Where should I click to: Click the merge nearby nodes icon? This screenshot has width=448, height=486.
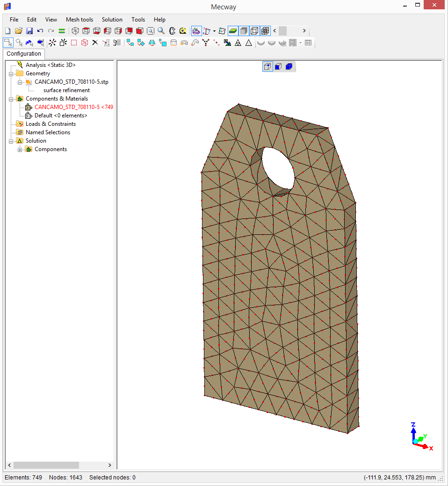(x=206, y=43)
